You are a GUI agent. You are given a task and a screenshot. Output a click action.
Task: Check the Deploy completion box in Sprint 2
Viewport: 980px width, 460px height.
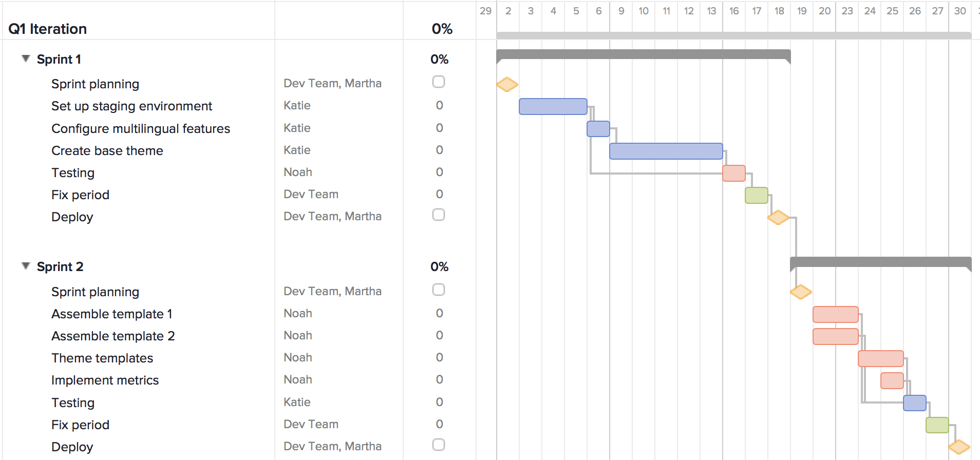(439, 445)
